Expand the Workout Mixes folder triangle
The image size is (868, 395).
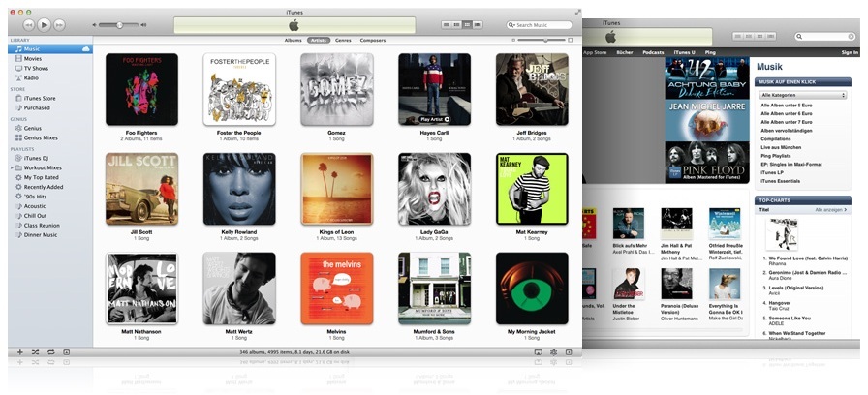pos(12,167)
